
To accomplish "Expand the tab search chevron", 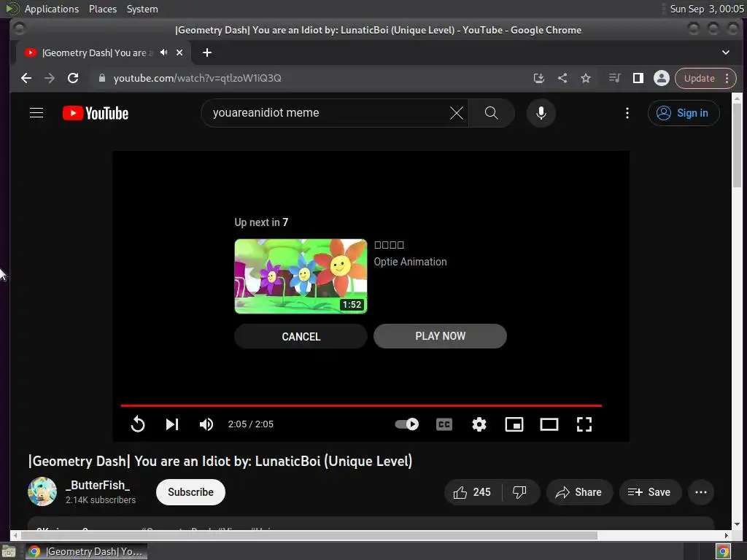I will coord(726,52).
